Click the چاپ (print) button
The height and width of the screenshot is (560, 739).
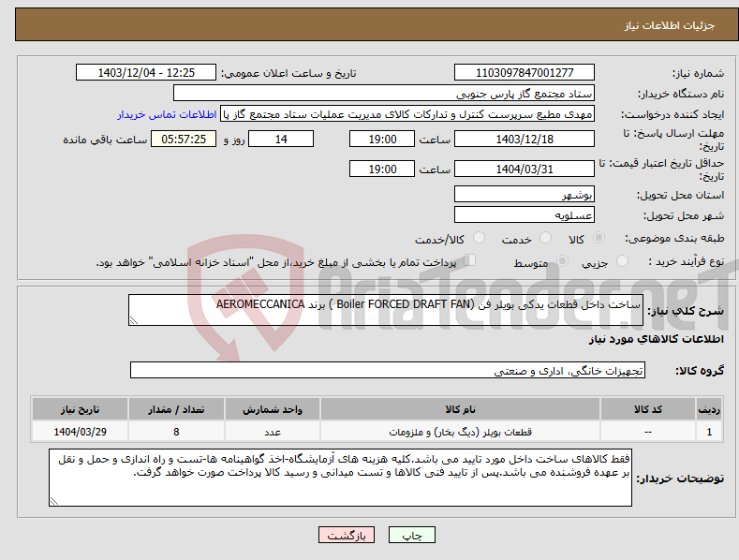tap(411, 535)
